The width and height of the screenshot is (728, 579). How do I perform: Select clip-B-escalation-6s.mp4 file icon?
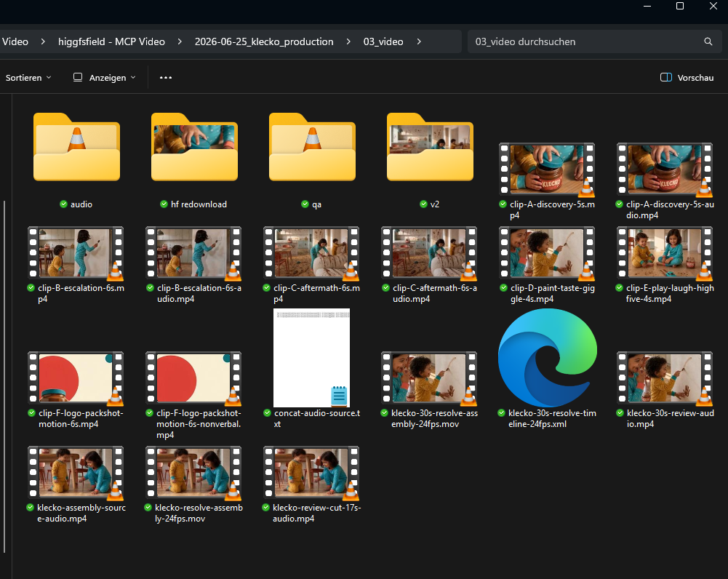click(76, 253)
